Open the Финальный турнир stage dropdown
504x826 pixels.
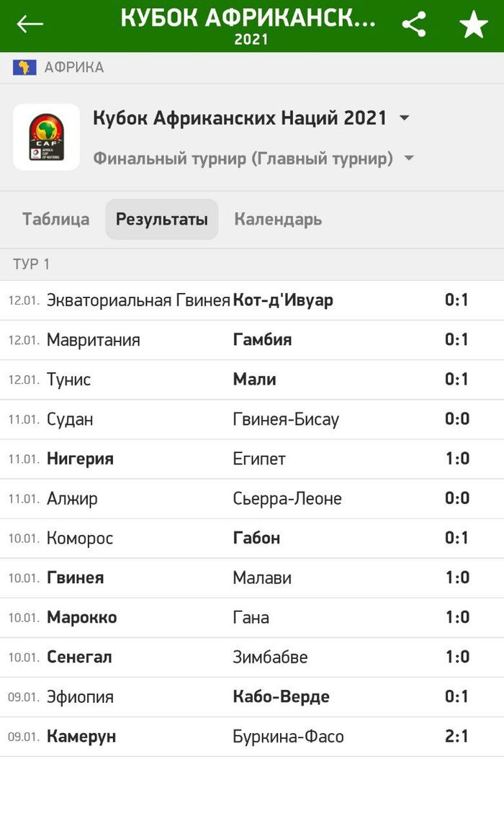pos(409,158)
